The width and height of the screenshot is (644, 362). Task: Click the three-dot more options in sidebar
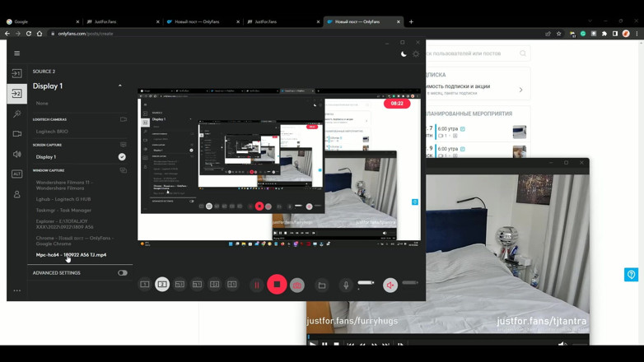click(16, 290)
